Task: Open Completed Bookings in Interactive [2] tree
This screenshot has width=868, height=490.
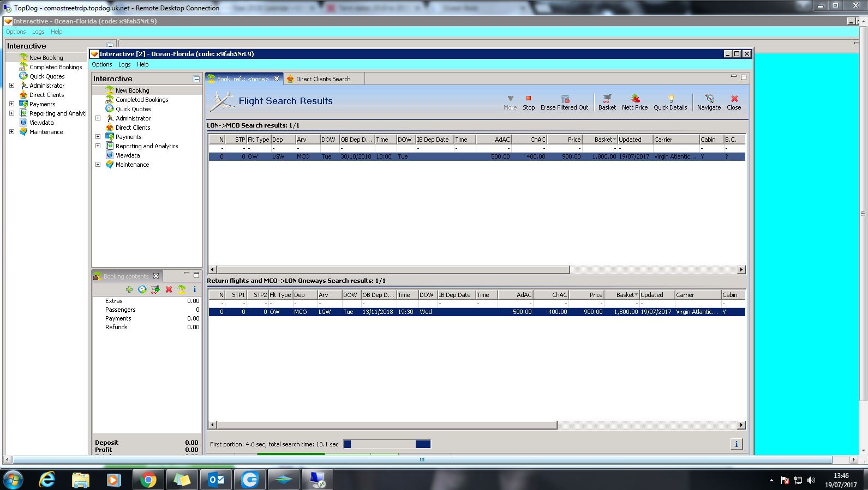Action: pyautogui.click(x=142, y=100)
